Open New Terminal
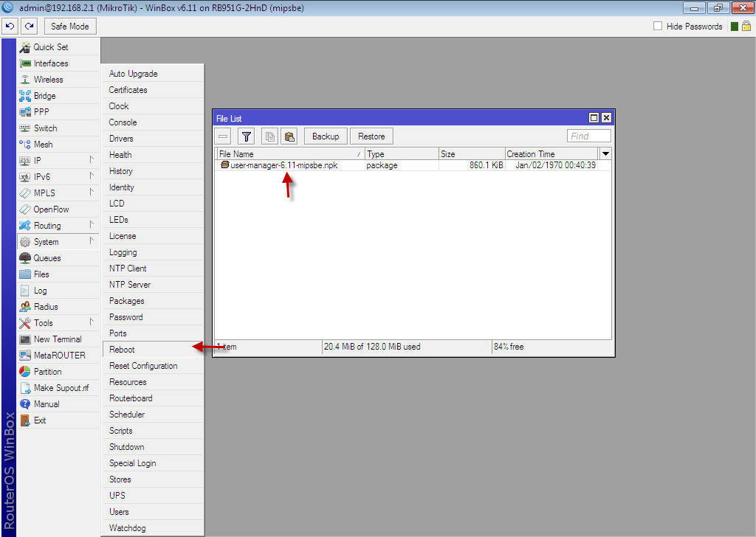 (x=58, y=339)
